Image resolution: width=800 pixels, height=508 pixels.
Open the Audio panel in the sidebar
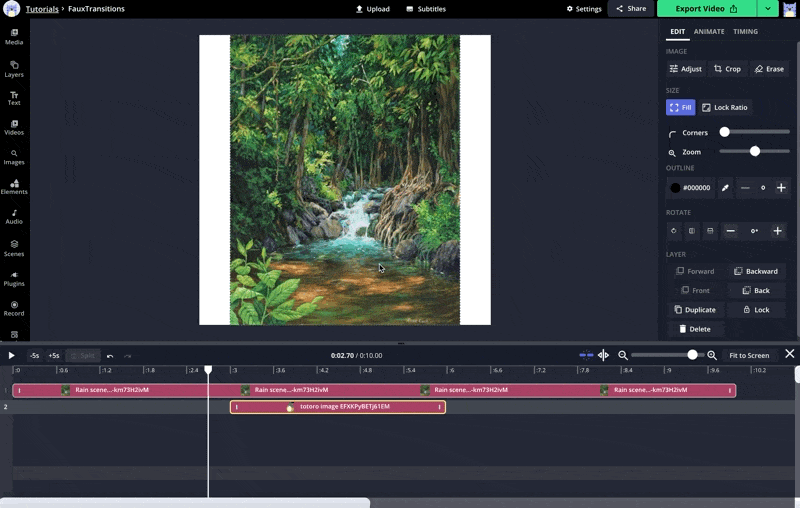[x=14, y=216]
